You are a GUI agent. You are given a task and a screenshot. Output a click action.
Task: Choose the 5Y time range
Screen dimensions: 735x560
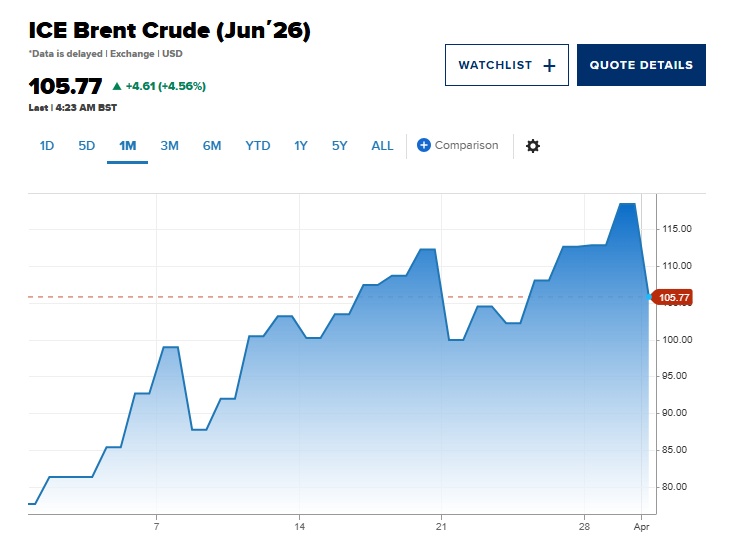point(340,146)
